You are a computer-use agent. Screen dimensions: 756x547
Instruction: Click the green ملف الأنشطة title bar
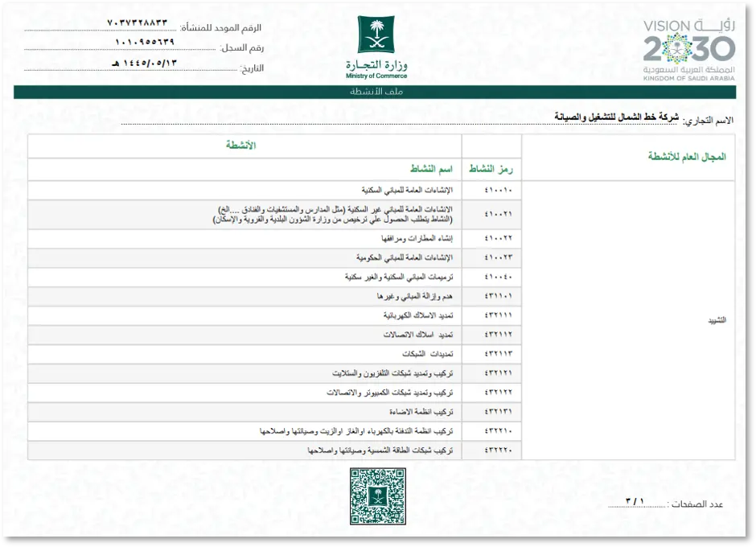tap(375, 93)
